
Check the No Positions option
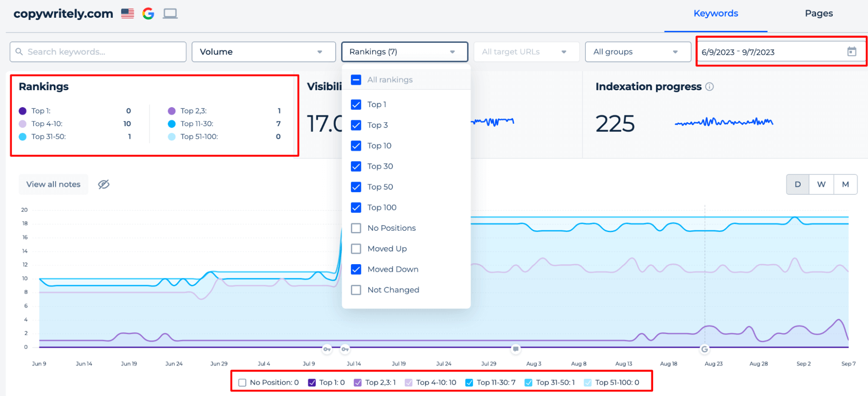[356, 228]
